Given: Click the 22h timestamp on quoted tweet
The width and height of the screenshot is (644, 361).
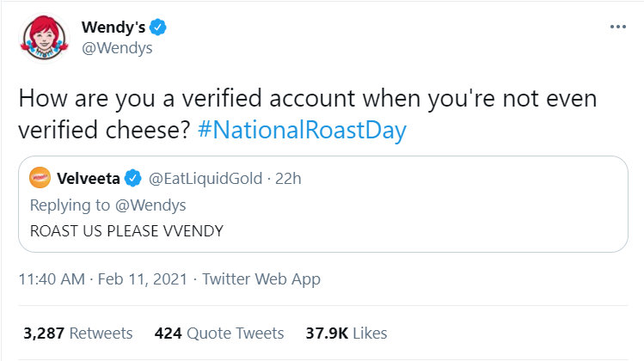Looking at the screenshot, I should pos(288,179).
